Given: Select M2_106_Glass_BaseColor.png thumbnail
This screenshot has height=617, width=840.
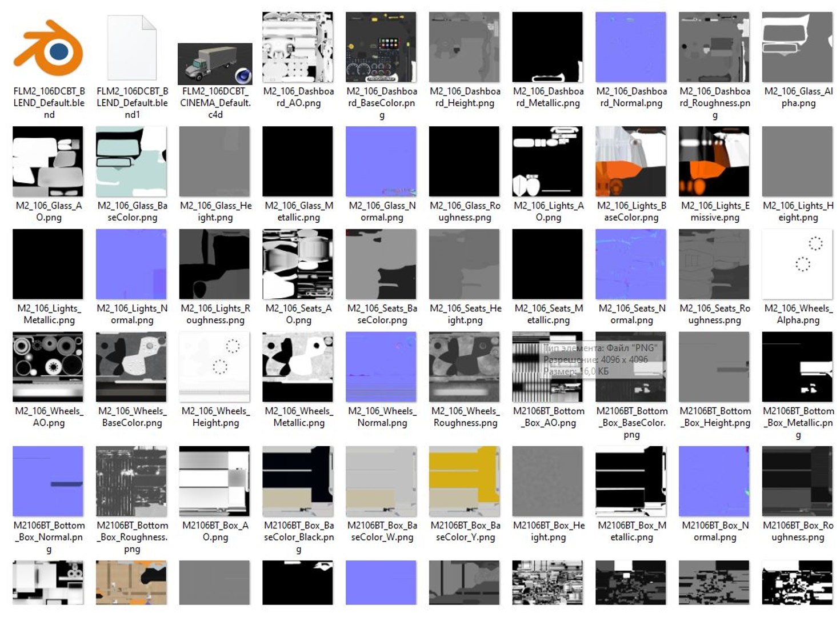Looking at the screenshot, I should [131, 162].
